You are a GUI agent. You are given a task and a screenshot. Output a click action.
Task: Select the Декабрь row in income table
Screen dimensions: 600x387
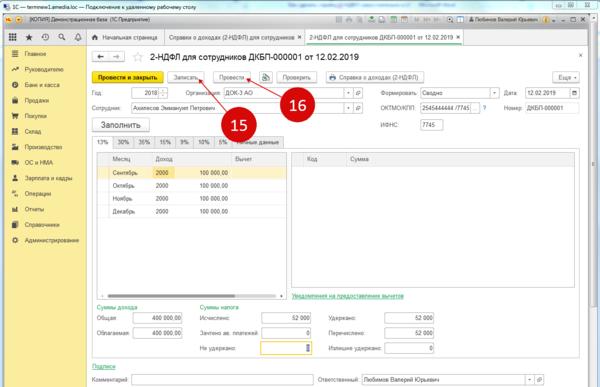point(191,211)
